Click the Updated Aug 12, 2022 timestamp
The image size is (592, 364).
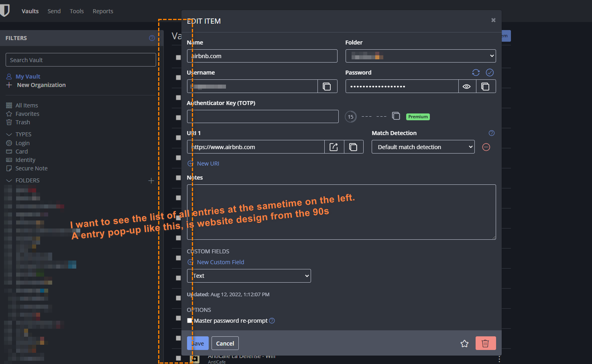(x=228, y=295)
